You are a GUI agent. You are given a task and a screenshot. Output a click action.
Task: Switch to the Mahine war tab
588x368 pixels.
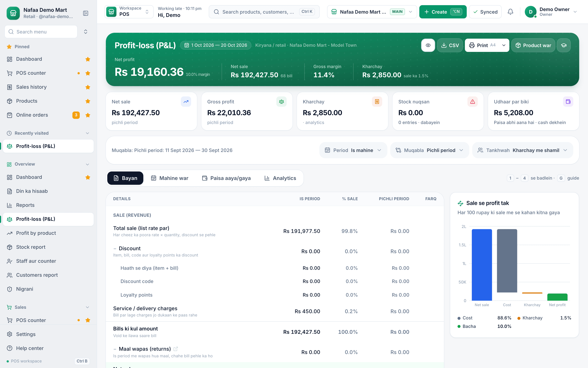(x=170, y=178)
